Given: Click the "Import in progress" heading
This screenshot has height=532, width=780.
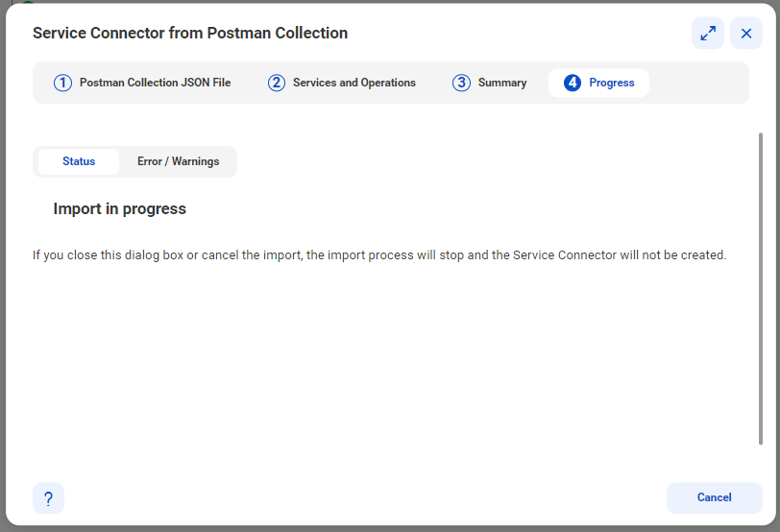Looking at the screenshot, I should (120, 208).
